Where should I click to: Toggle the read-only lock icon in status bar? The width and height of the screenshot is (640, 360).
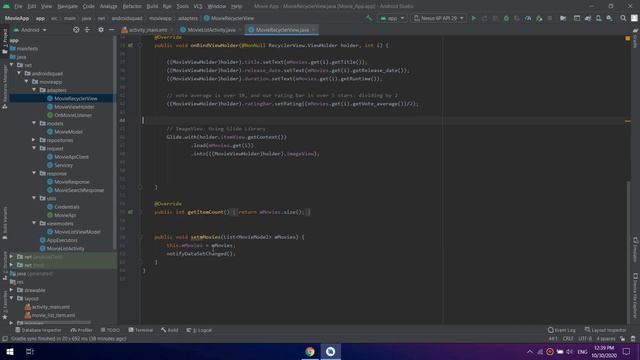622,339
